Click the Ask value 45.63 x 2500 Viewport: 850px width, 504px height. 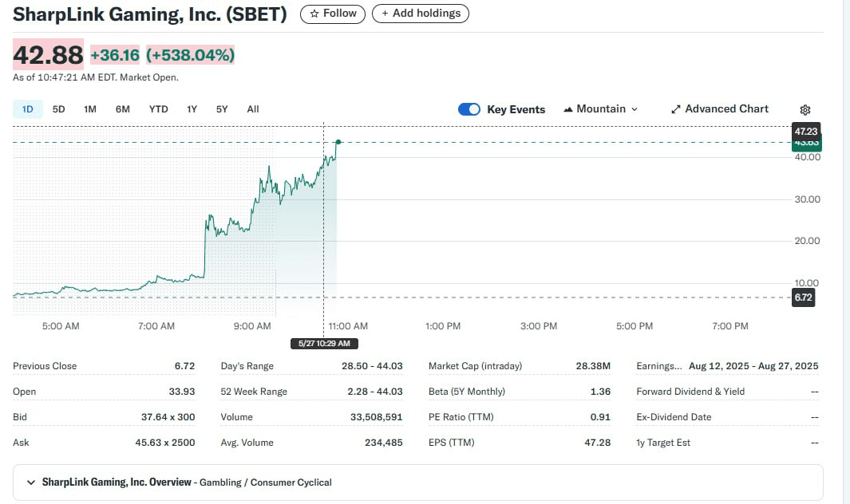164,443
